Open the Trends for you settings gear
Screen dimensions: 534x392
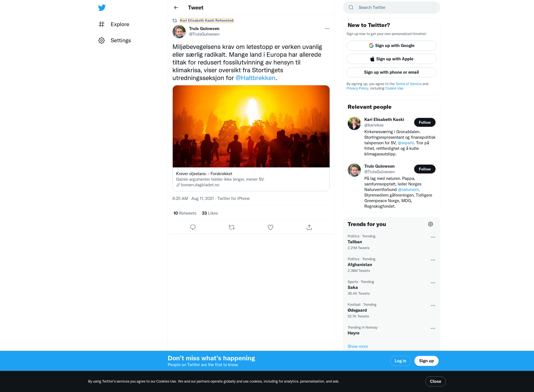pyautogui.click(x=431, y=224)
